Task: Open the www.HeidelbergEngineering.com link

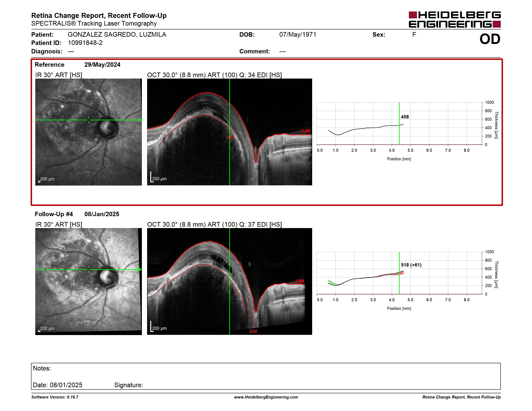Action: (266, 397)
